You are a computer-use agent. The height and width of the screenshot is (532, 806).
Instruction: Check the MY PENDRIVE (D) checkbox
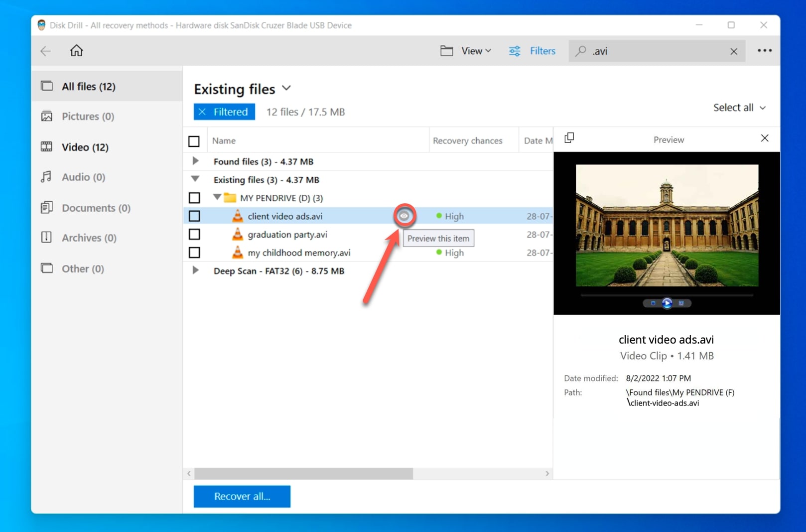194,198
